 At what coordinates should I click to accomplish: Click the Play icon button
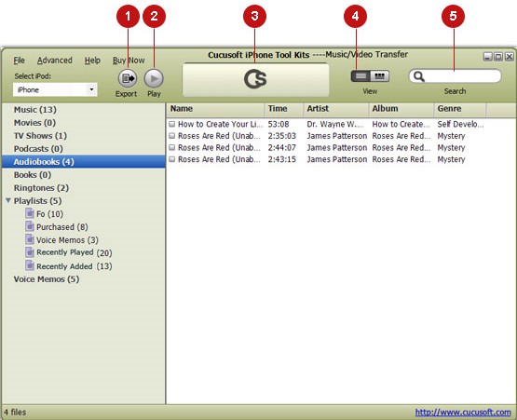(x=154, y=78)
